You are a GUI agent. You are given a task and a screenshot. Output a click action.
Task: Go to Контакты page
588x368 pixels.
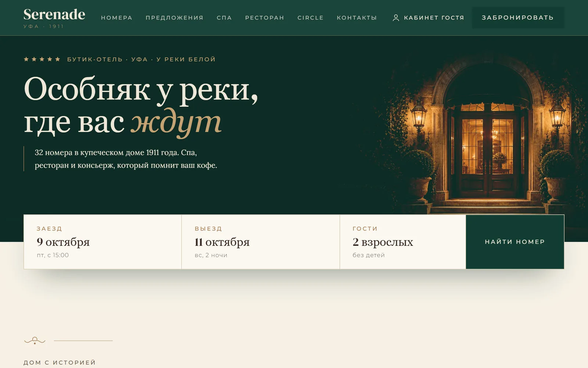(357, 18)
